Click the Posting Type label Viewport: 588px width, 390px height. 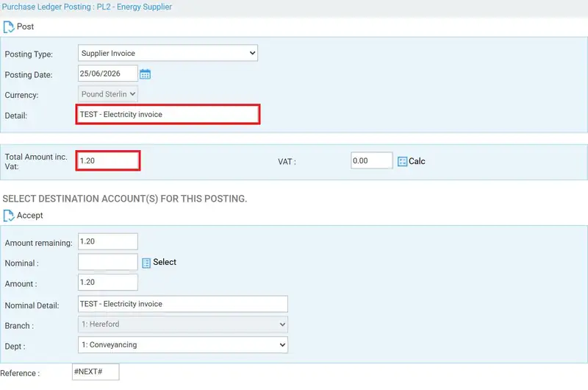[29, 54]
